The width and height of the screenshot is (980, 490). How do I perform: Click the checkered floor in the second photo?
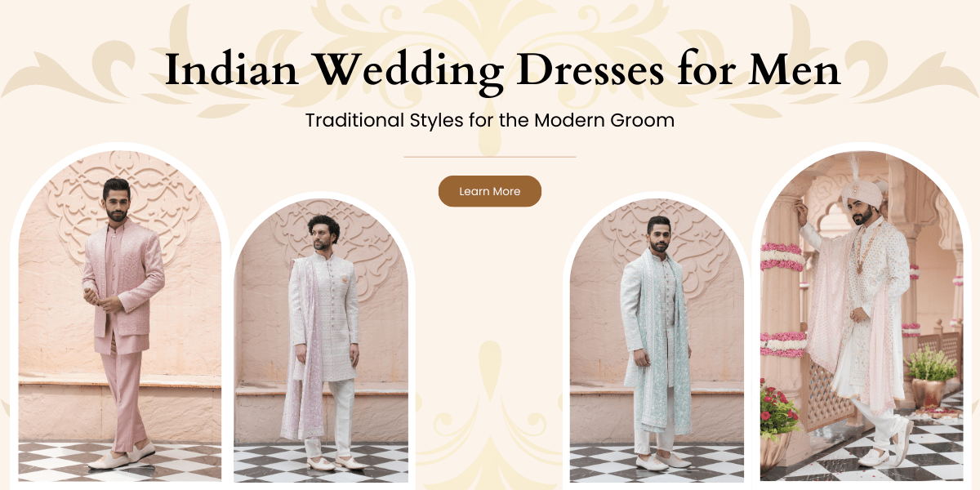[321, 463]
